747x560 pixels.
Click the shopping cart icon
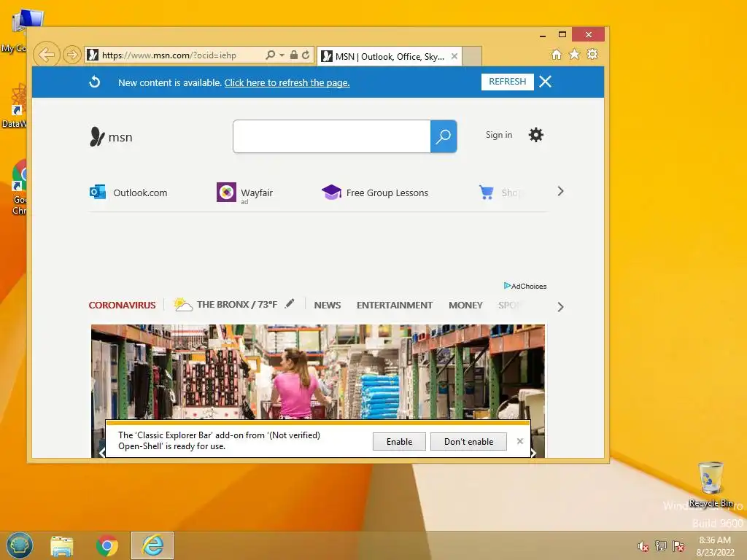(487, 192)
